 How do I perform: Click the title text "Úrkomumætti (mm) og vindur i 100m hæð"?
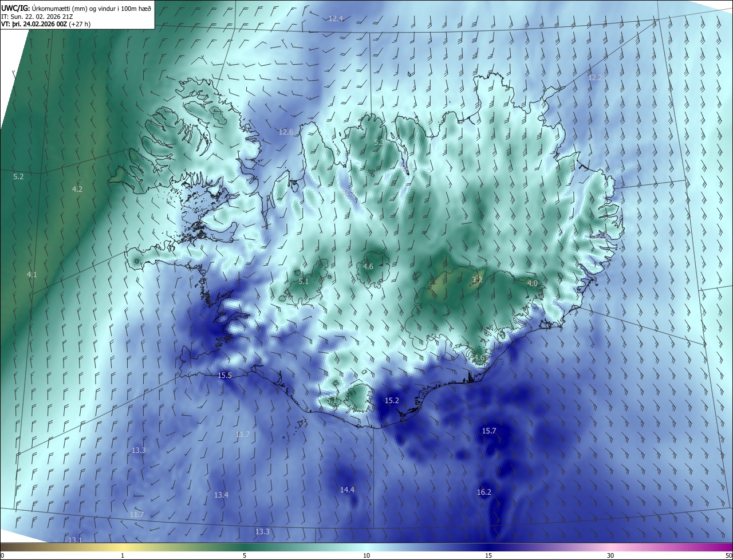click(92, 8)
